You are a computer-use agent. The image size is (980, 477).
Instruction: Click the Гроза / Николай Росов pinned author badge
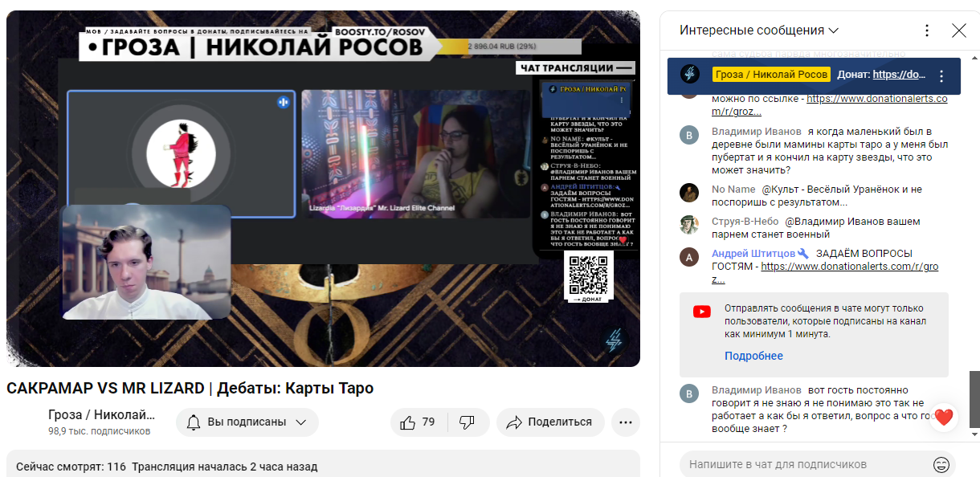tap(771, 74)
